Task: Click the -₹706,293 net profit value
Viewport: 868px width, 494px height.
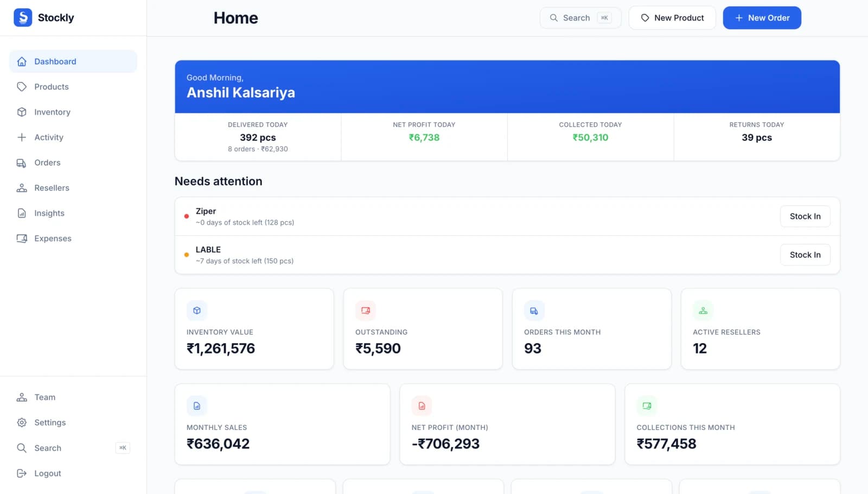Action: (445, 444)
